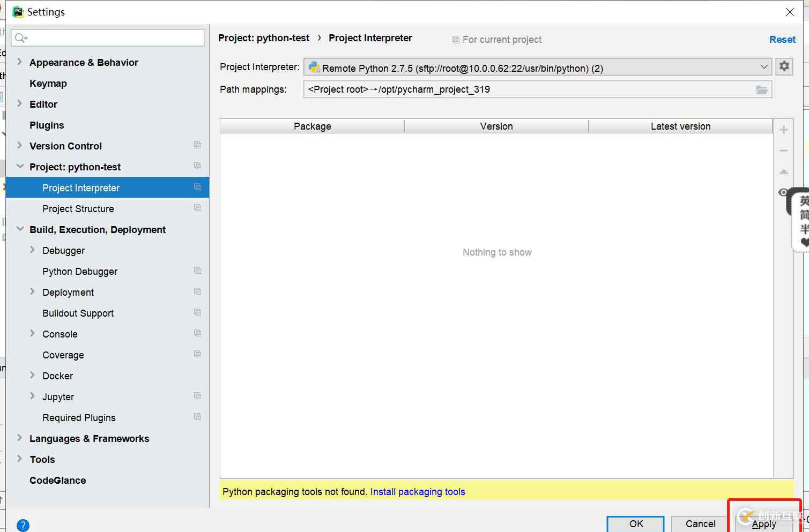Sort by the Package column header
Viewport: 809px width, 532px height.
point(312,126)
